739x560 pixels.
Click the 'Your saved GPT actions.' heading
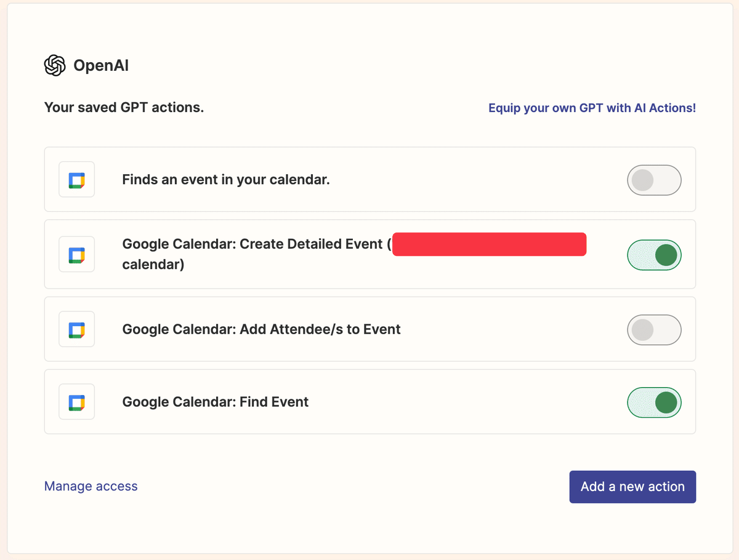pos(124,108)
